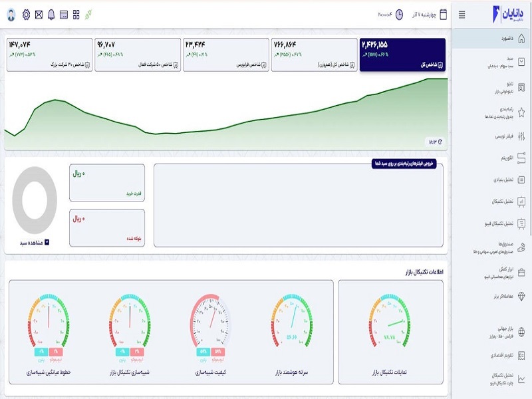The height and width of the screenshot is (399, 532).
Task: Click the Danayan logo
Action: coord(508,14)
